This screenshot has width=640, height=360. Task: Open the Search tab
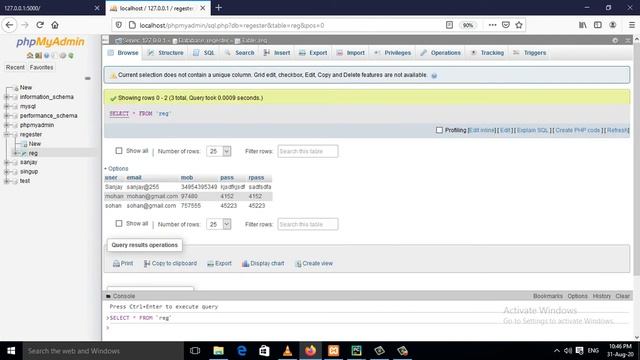240,53
